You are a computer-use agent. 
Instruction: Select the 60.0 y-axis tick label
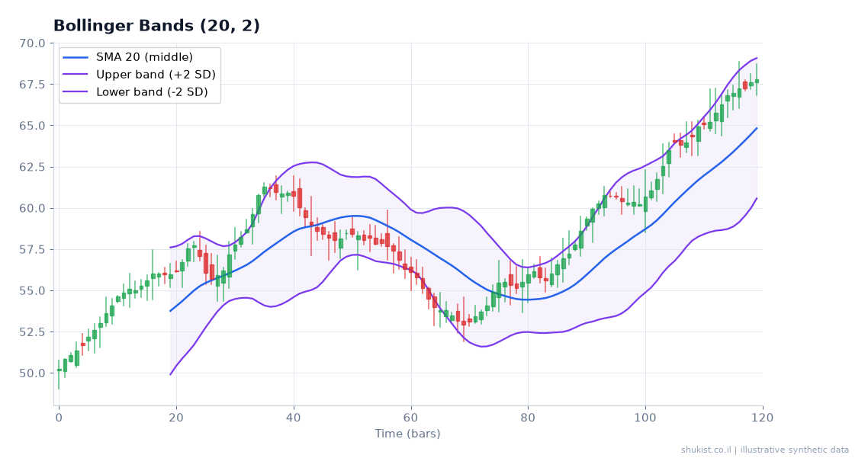point(33,208)
